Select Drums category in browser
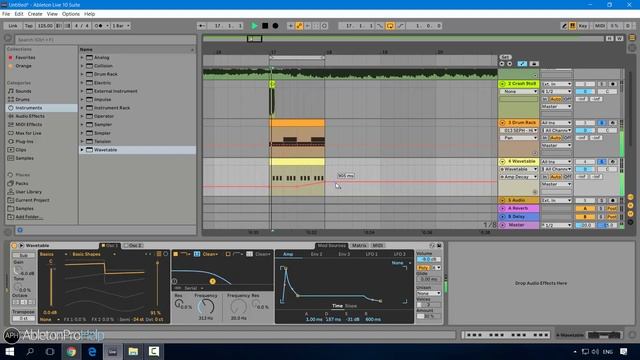Screen dimensions: 640x360 pos(22,99)
